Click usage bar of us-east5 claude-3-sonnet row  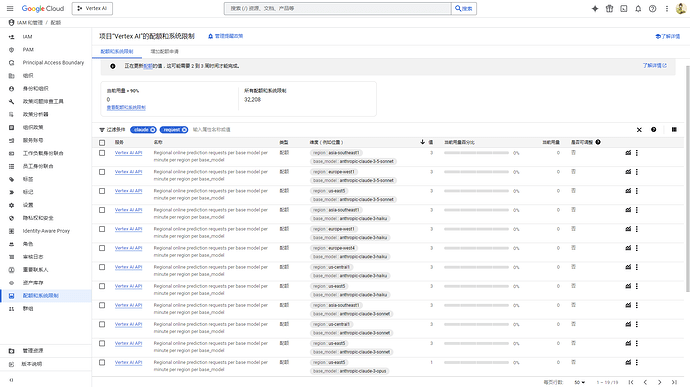(x=477, y=343)
